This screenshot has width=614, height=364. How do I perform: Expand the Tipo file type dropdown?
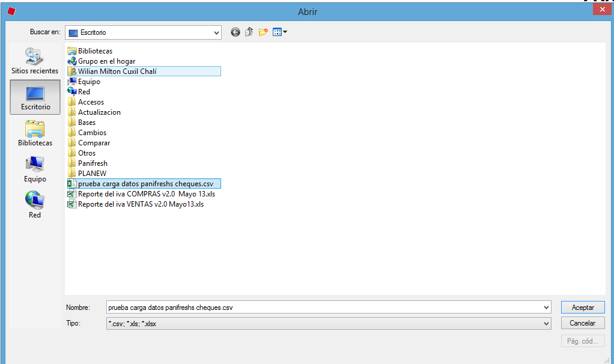click(x=546, y=324)
